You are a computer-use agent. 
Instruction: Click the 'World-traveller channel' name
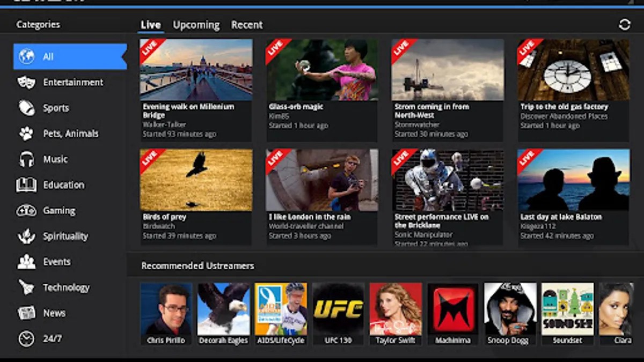[x=306, y=227]
